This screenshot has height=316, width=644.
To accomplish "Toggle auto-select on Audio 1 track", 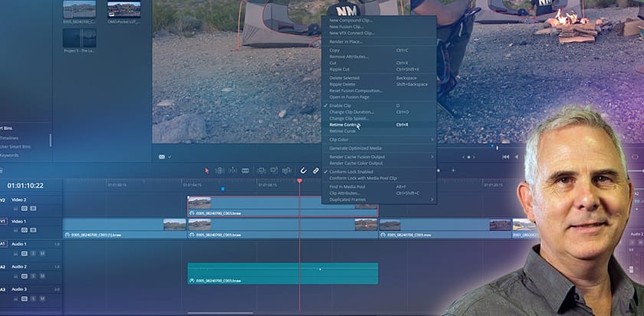I will click(25, 254).
